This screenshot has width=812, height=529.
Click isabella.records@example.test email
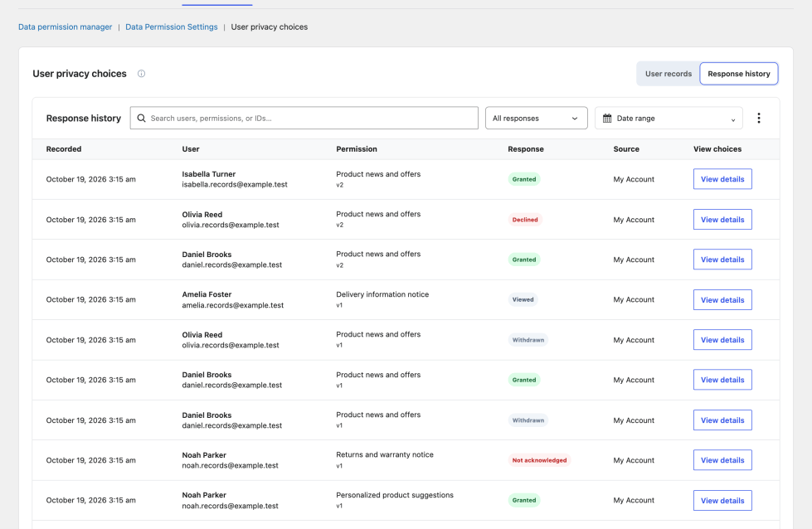point(235,185)
